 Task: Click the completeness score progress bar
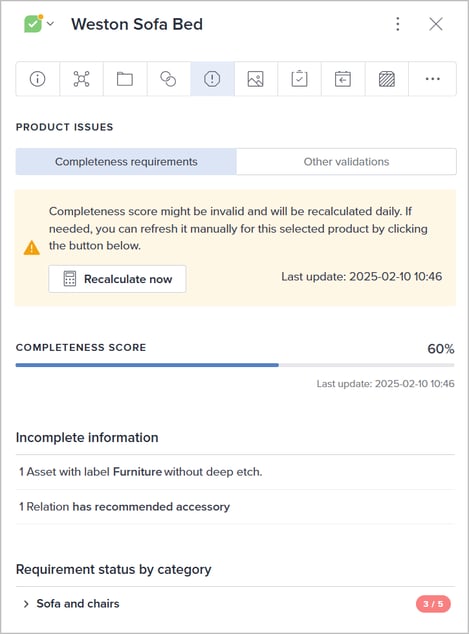tap(235, 365)
